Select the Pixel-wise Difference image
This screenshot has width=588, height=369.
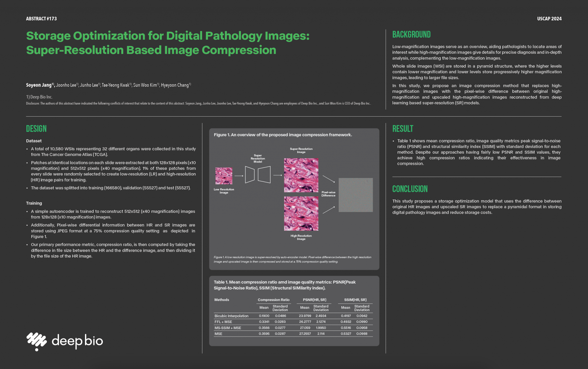(x=356, y=195)
